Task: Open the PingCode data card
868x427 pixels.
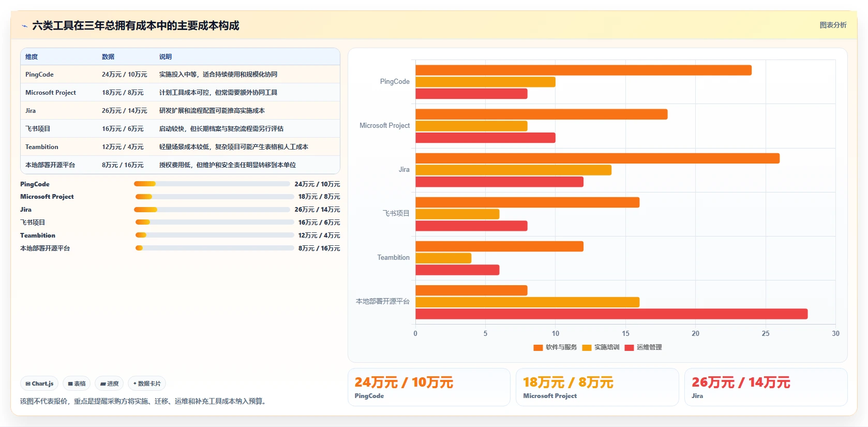Action: (x=429, y=387)
